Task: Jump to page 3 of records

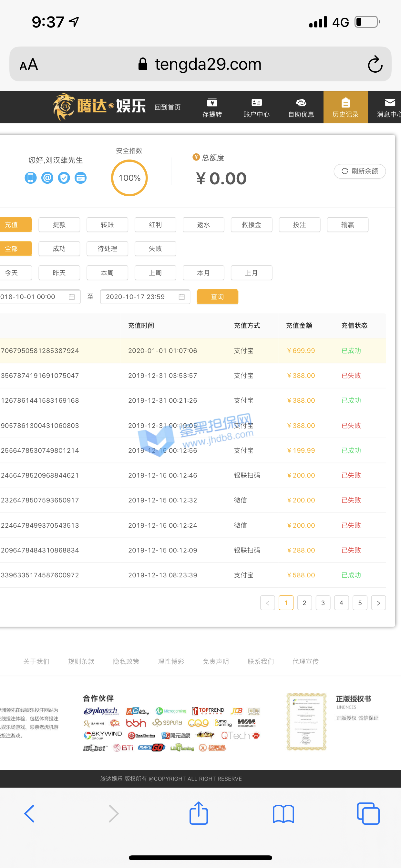Action: coord(323,603)
